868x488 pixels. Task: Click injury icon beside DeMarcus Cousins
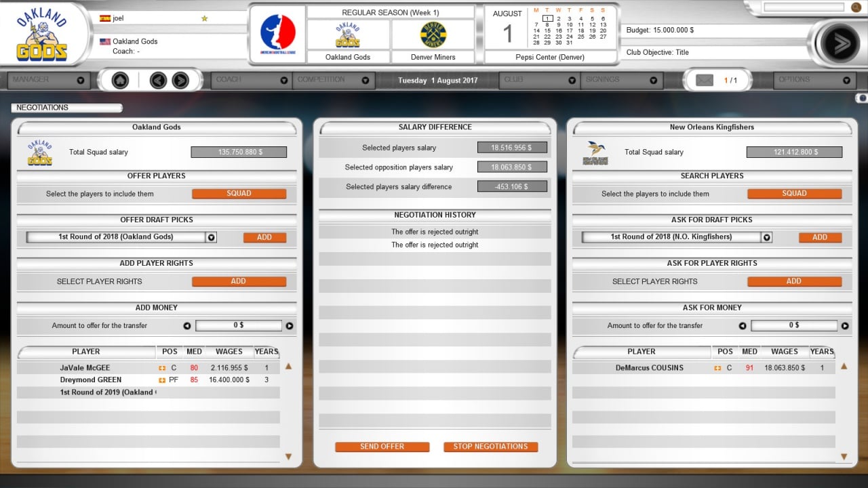tap(717, 368)
